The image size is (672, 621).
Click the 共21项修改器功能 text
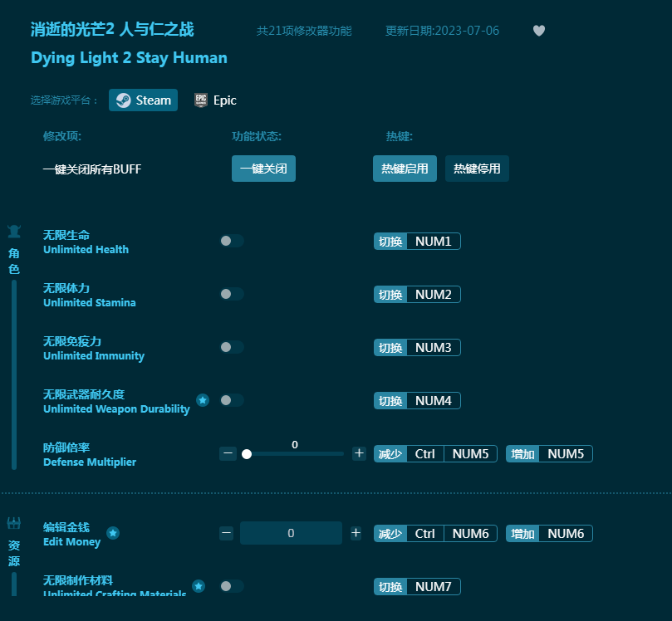click(x=304, y=31)
